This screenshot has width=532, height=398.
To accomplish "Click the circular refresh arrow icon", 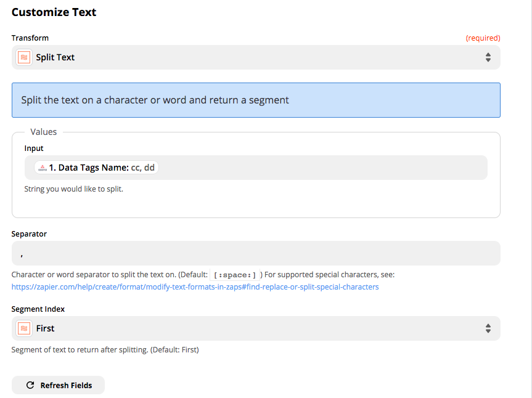I will click(30, 385).
